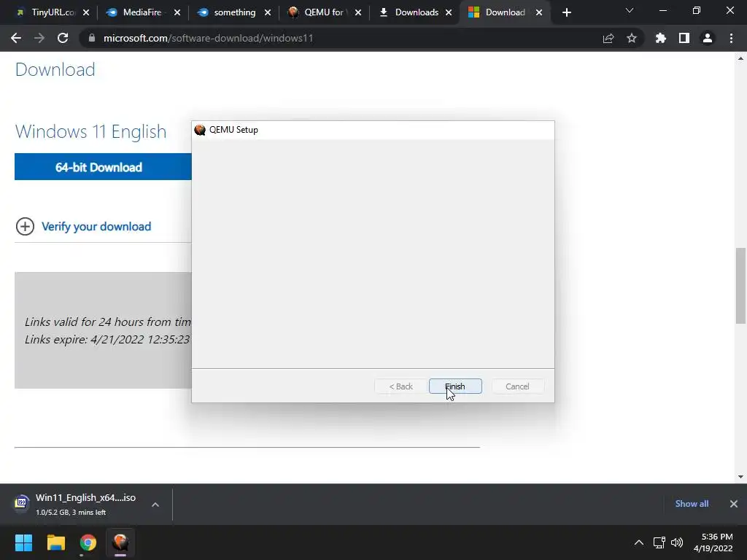Toggle the Chrome side panel
The height and width of the screenshot is (560, 747).
tap(684, 38)
